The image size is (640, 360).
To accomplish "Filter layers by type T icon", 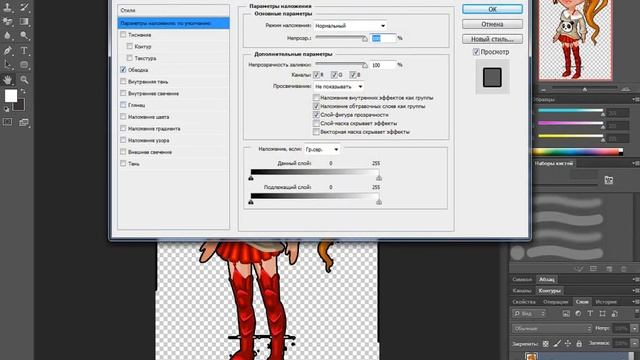I will [590, 313].
